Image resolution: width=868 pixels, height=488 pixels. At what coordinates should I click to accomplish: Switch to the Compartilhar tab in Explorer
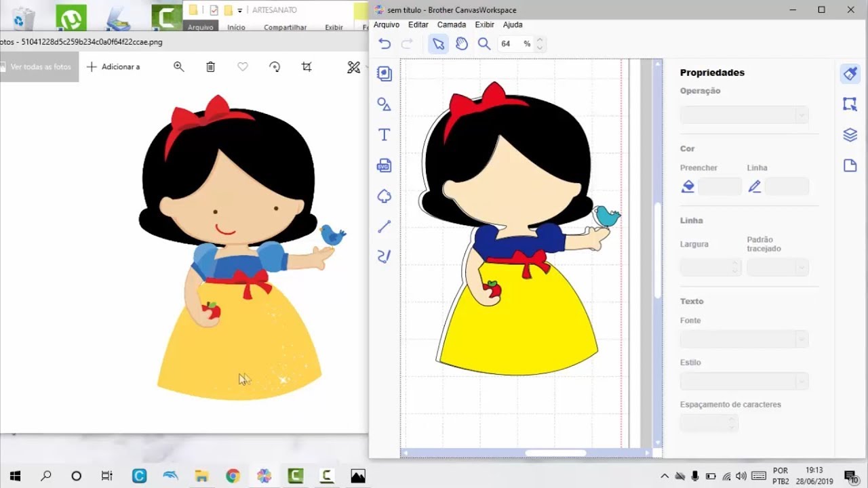(285, 27)
